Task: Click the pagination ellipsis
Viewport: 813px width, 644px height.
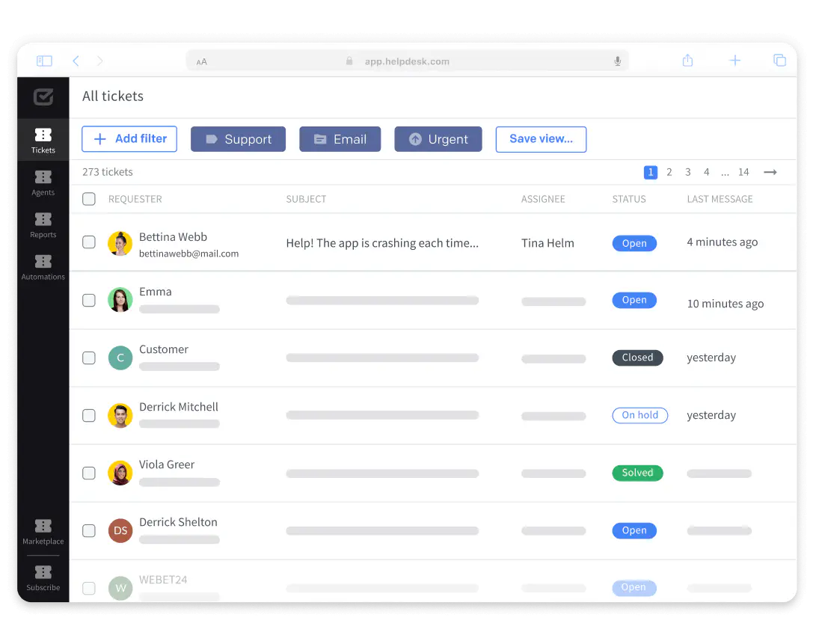Action: tap(725, 174)
